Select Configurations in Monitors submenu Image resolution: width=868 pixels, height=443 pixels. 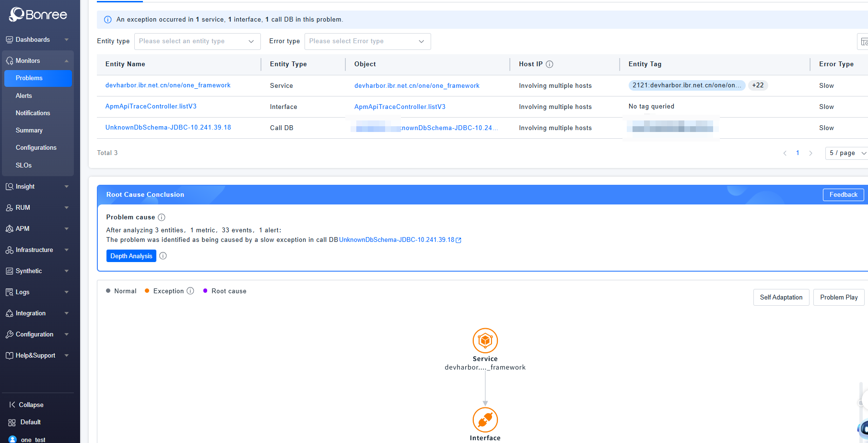pos(36,148)
